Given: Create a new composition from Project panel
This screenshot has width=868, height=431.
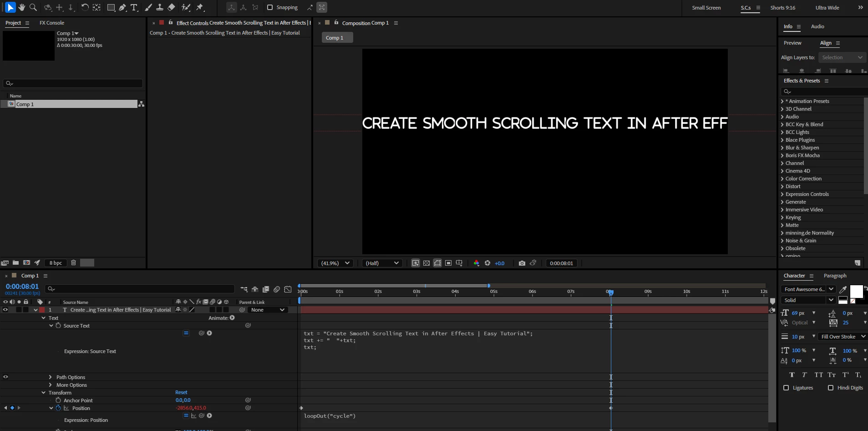Looking at the screenshot, I should coord(27,263).
